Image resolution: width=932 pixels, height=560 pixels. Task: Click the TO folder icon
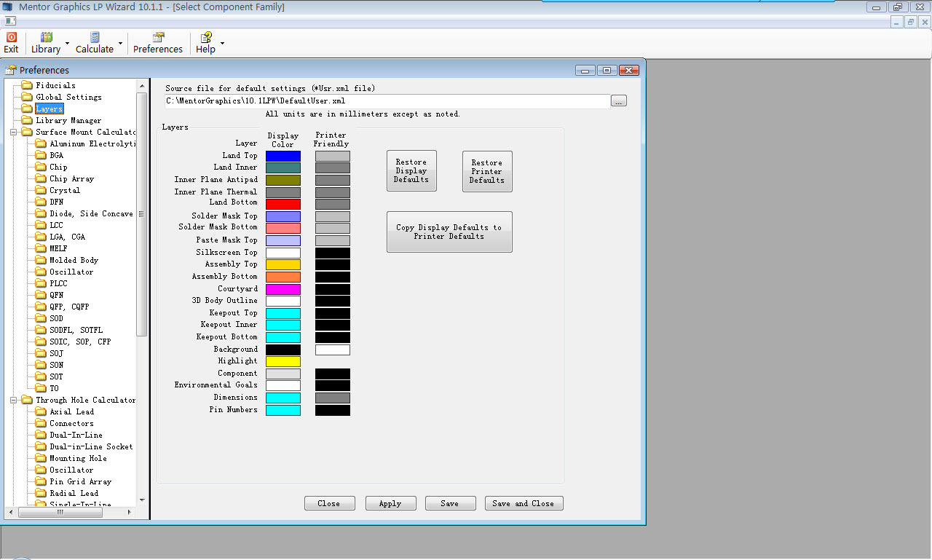[x=41, y=388]
